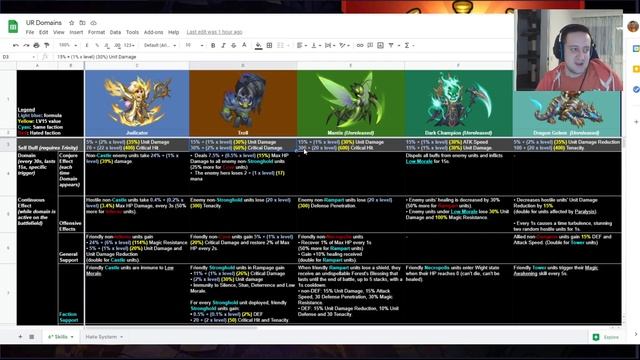Viewport: 640px width, 360px height.
Task: Open the Edit menu
Action: pyautogui.click(x=44, y=32)
